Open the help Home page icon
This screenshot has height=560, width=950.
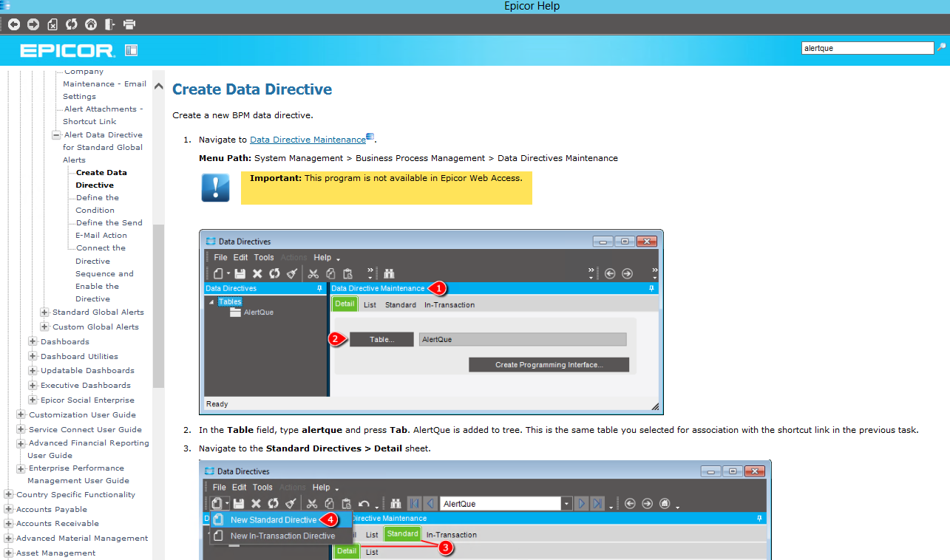pos(91,24)
